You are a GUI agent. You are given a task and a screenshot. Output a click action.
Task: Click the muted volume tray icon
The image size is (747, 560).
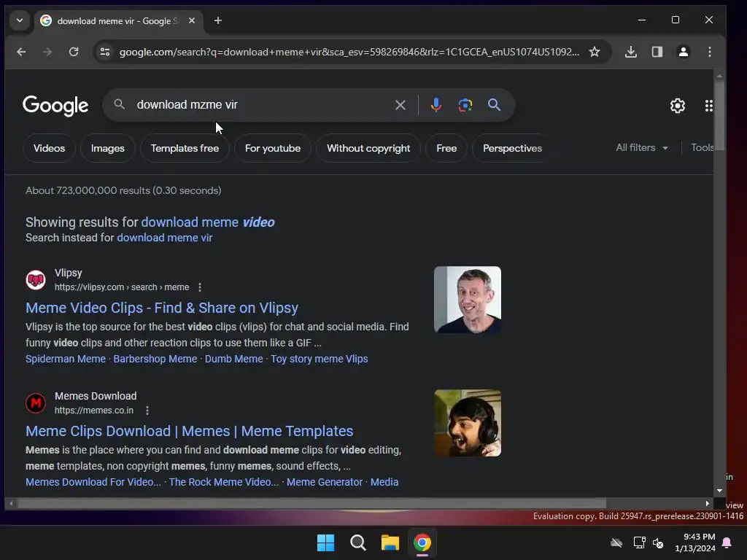(x=659, y=542)
